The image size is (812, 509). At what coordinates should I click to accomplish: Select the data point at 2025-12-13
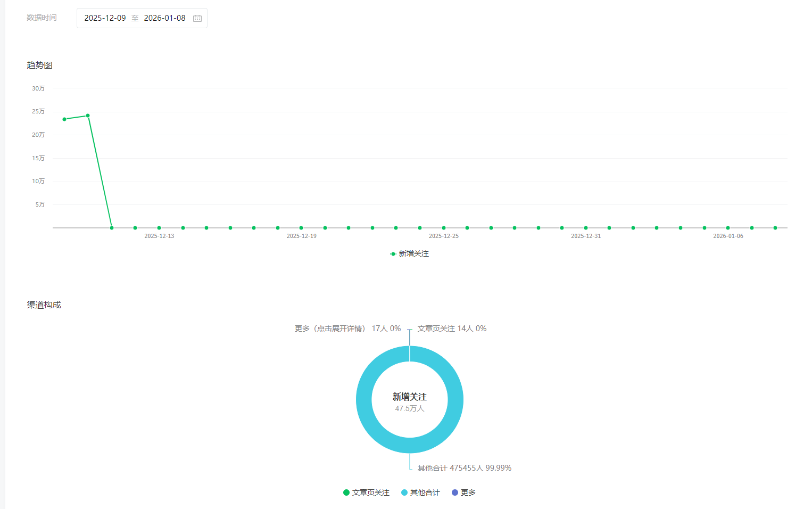coord(159,228)
